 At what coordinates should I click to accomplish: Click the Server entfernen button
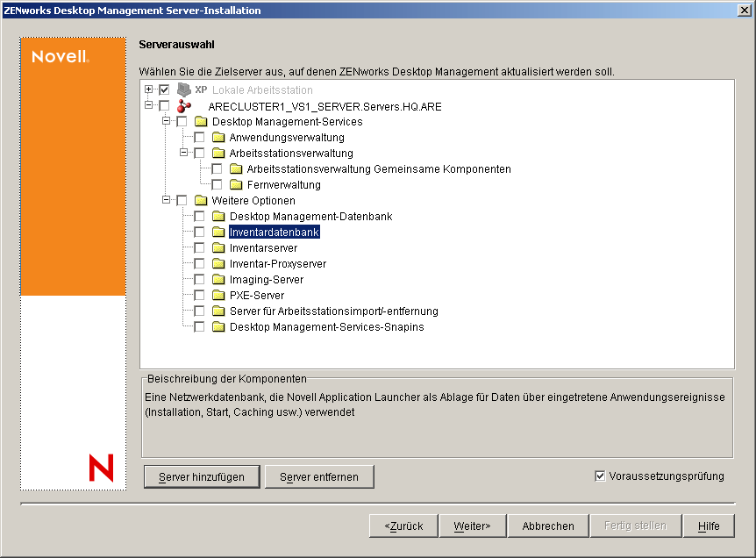pyautogui.click(x=319, y=477)
